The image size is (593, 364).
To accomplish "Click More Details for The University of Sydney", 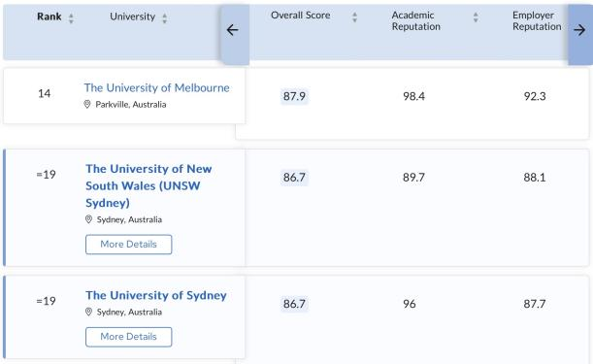I will pyautogui.click(x=128, y=337).
